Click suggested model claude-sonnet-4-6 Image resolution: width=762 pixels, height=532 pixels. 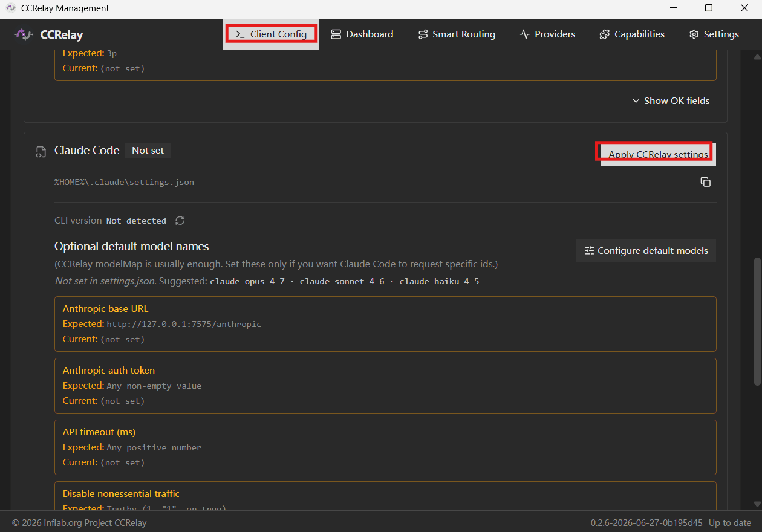[342, 282]
